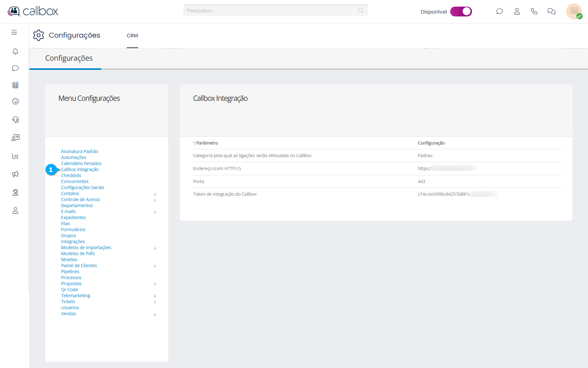Open the double chat bubbles icon in the header

point(551,11)
